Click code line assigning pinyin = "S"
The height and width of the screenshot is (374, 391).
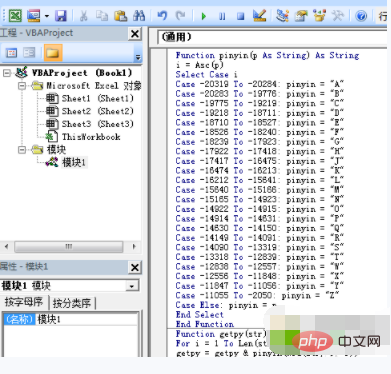(x=259, y=248)
